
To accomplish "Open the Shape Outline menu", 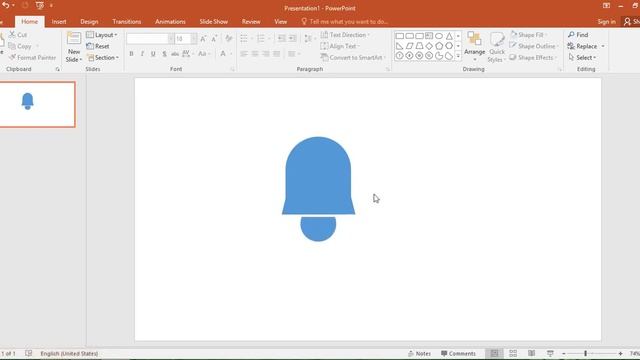I will pyautogui.click(x=534, y=46).
